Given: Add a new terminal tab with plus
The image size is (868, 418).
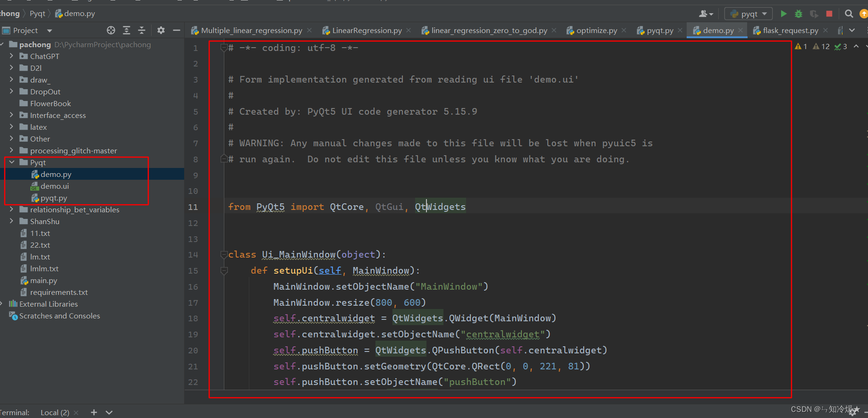Looking at the screenshot, I should pyautogui.click(x=94, y=412).
